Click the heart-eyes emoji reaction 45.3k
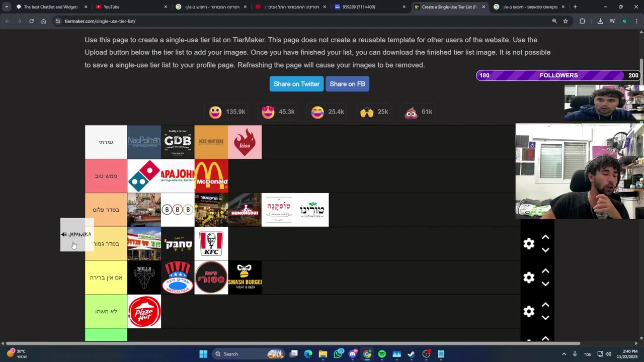 click(278, 112)
